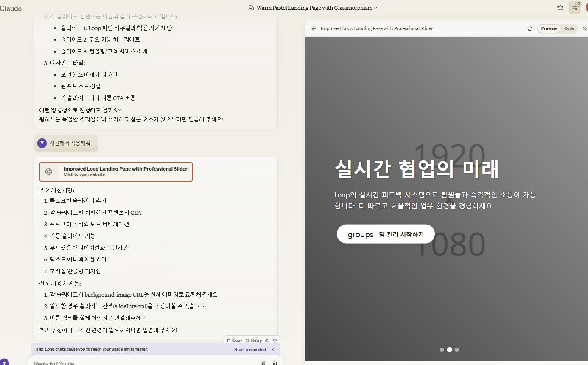The width and height of the screenshot is (588, 365).
Task: Click the list item 프로그레스 바와 도트 네비게이션
Action: click(x=89, y=224)
